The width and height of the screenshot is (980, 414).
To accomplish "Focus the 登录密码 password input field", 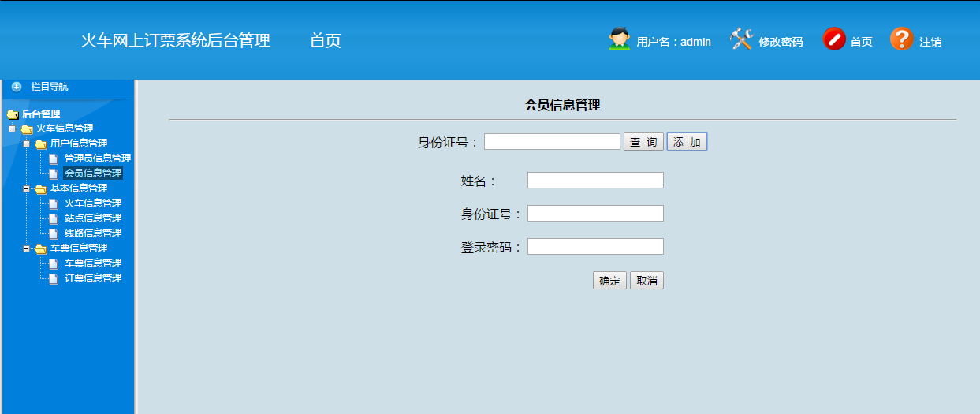I will [x=595, y=247].
